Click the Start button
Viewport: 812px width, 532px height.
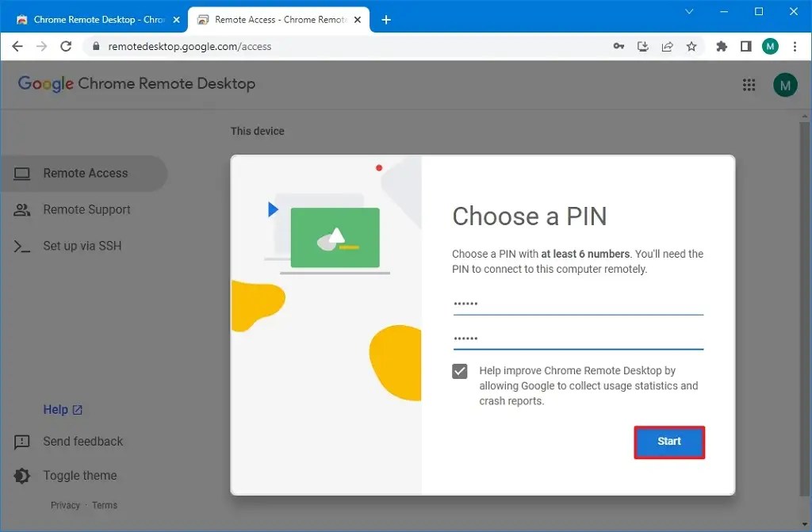(669, 442)
